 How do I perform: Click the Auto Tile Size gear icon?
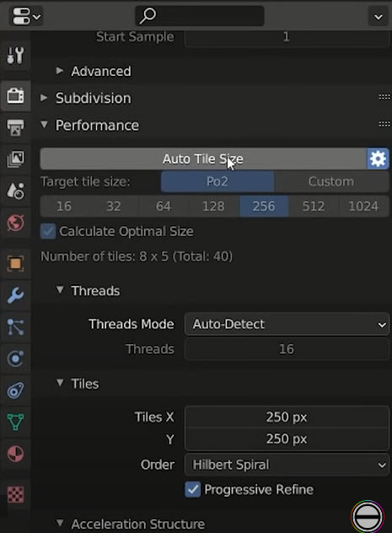point(378,159)
